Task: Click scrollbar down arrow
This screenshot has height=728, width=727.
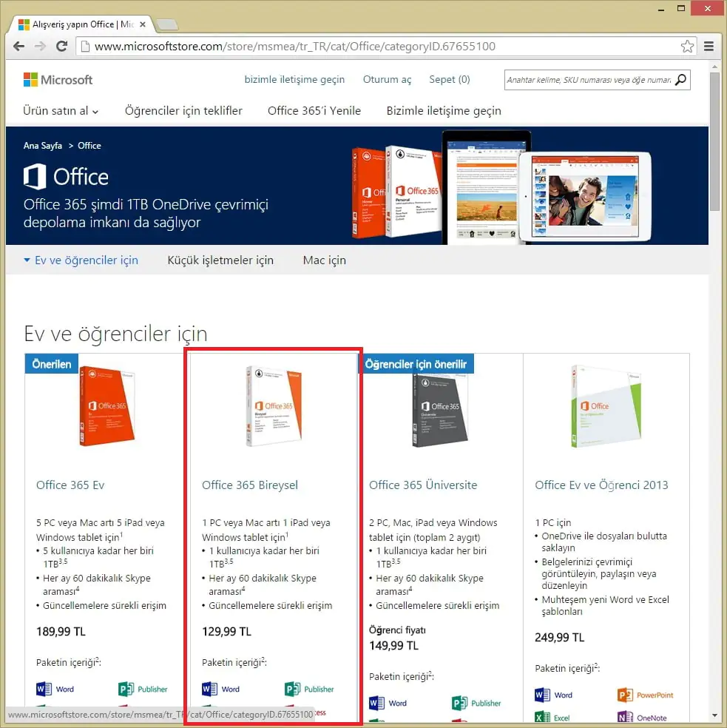Action: pos(714,715)
